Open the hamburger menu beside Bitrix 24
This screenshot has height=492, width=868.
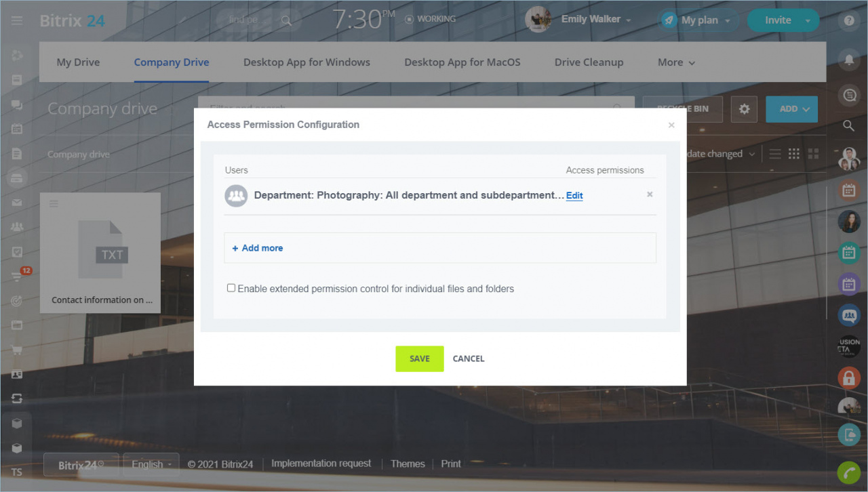[17, 21]
